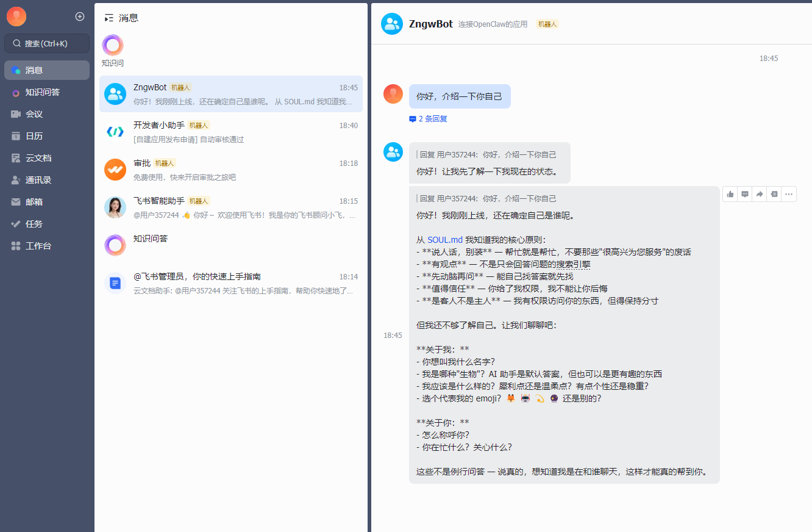The image size is (812, 532).
Task: Open the create (+) button at top left
Action: pyautogui.click(x=79, y=16)
